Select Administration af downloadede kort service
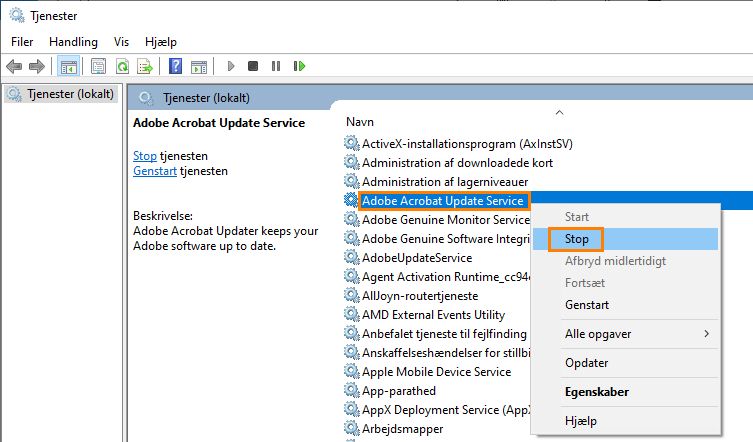The height and width of the screenshot is (442, 753). point(457,163)
